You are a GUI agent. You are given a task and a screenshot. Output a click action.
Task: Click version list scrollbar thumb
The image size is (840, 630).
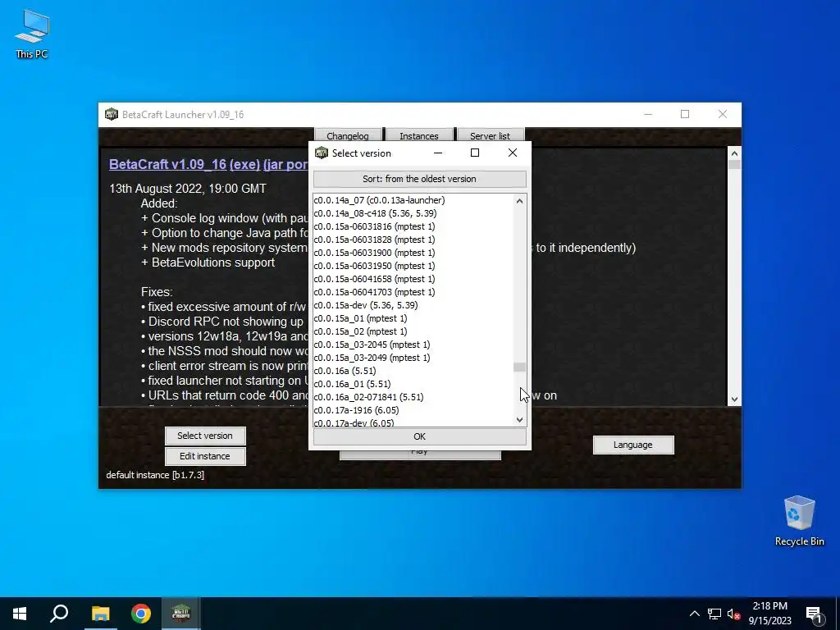(x=519, y=367)
